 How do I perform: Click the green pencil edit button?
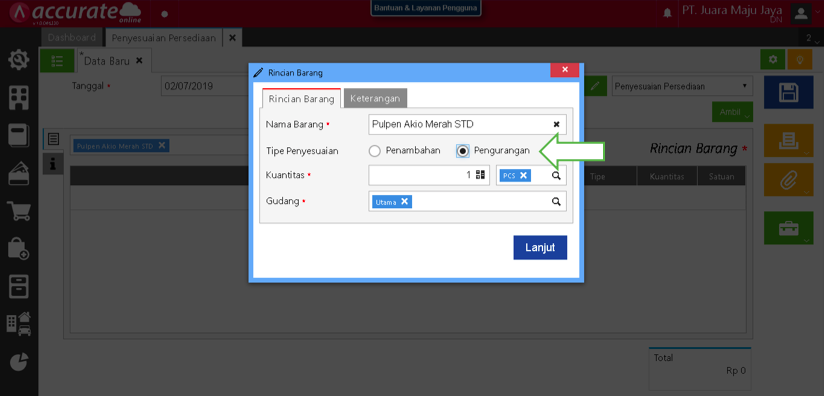(595, 86)
